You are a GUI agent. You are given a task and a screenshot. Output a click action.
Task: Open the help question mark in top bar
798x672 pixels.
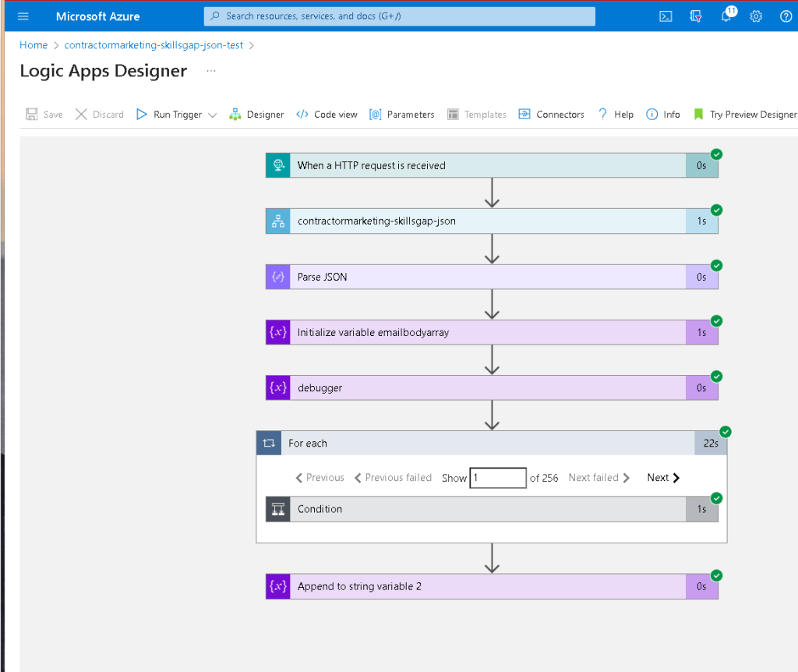point(786,16)
